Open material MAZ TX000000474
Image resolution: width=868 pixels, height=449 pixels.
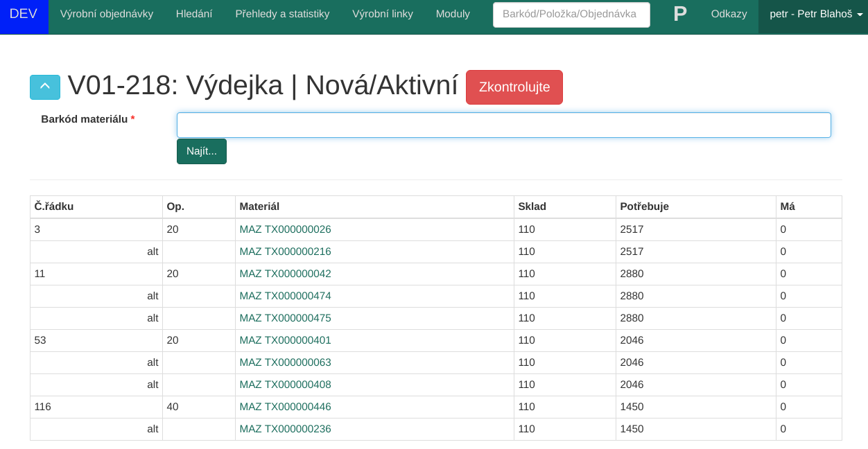click(x=286, y=296)
